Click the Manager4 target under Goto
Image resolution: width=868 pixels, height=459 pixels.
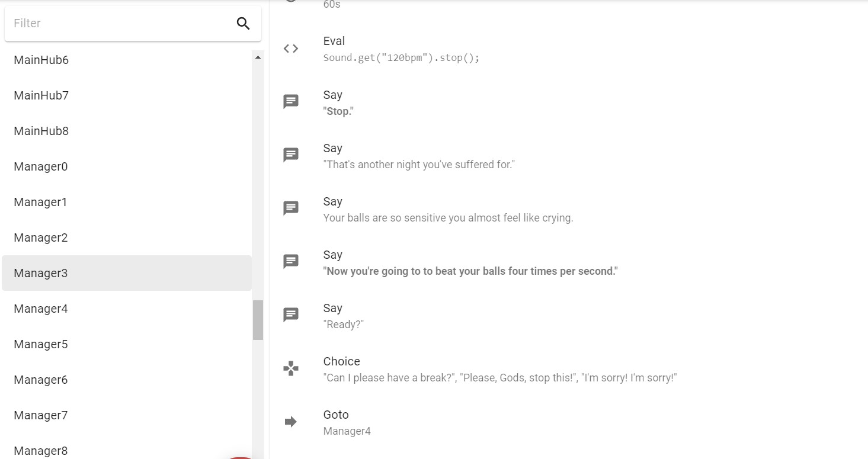click(x=347, y=431)
